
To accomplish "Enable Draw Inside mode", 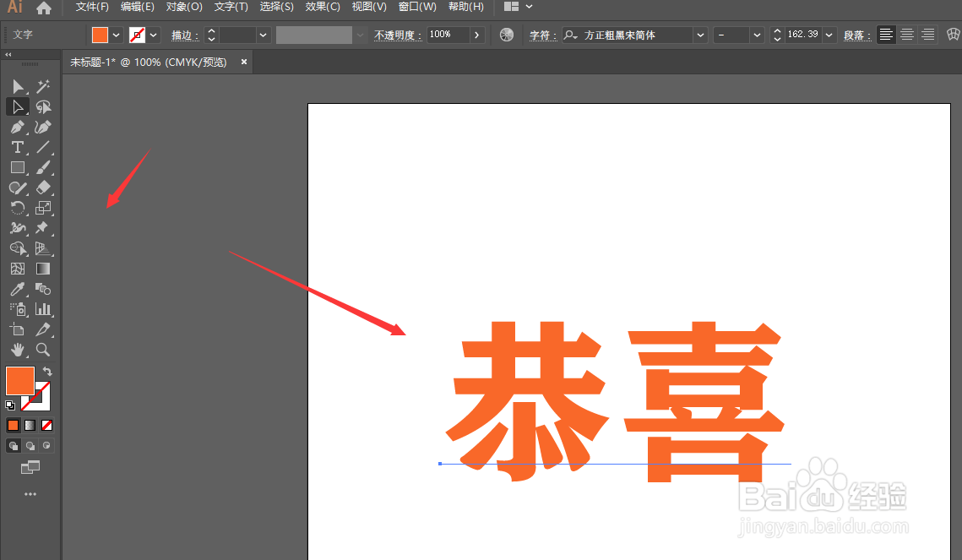I will point(46,445).
